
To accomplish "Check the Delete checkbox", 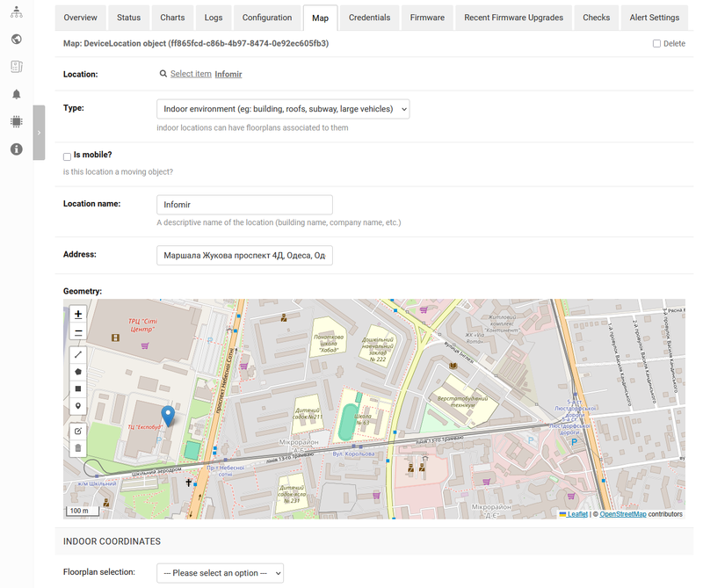I will click(x=656, y=43).
